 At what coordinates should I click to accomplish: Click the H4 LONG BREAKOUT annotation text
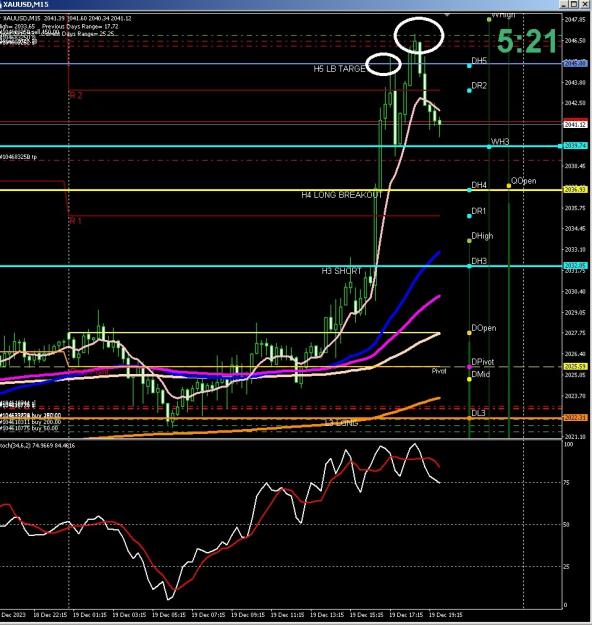[x=342, y=195]
